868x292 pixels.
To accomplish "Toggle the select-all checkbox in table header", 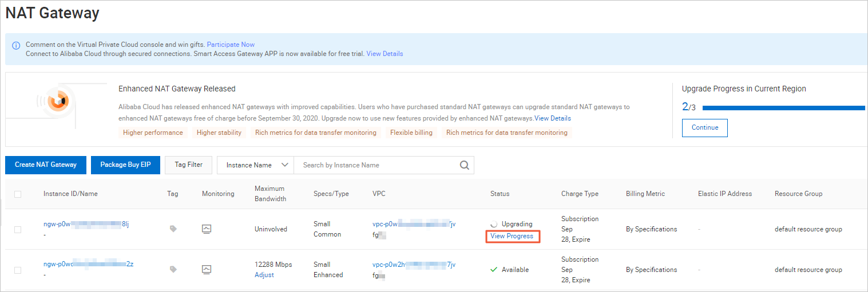I will [18, 194].
